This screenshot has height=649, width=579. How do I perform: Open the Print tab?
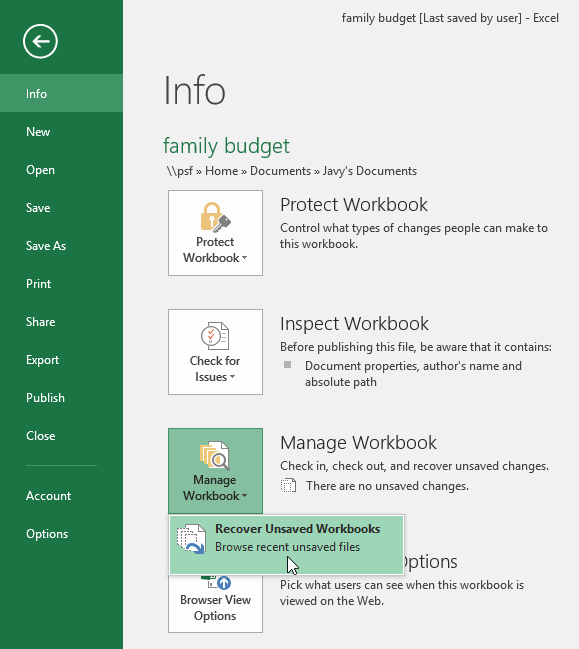coord(61,284)
